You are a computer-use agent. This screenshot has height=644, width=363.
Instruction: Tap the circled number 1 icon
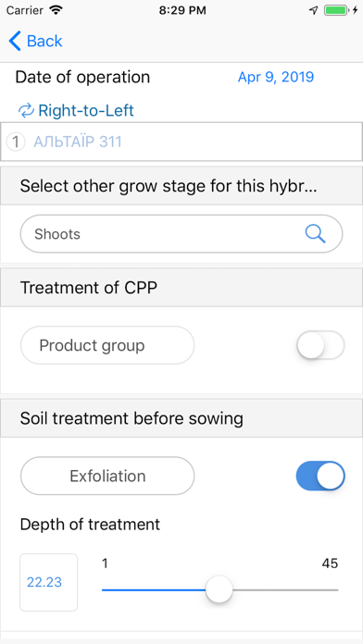point(16,142)
